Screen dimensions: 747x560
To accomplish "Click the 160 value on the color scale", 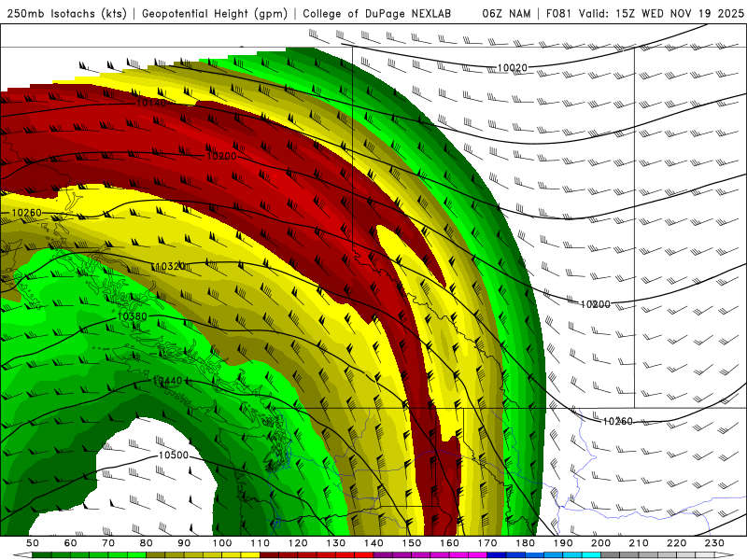I will 449,543.
